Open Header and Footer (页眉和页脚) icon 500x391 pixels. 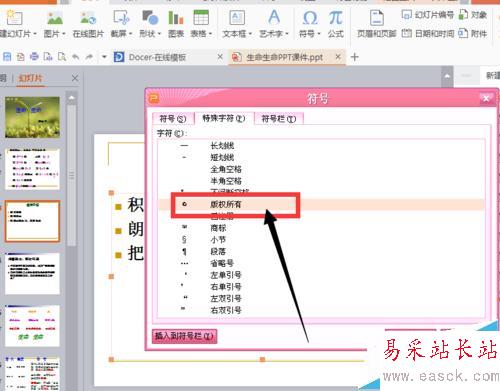[377, 17]
